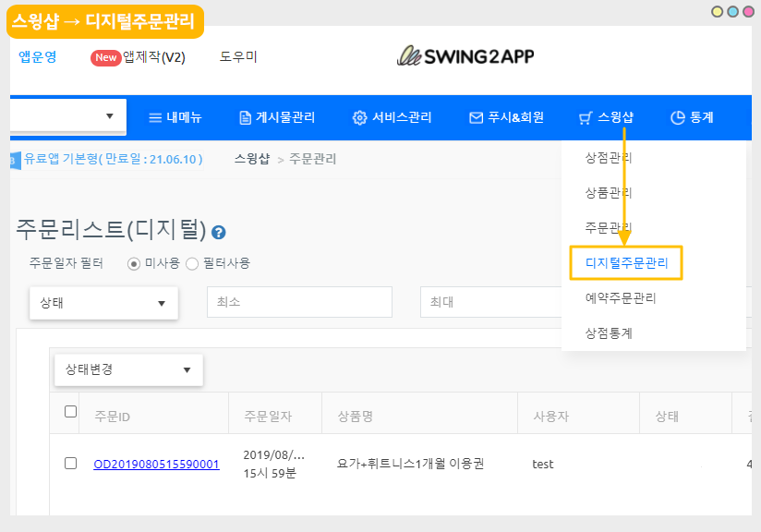Choose 디지털주문관리 from the 스윙샵 menu
The image size is (761, 532).
(x=626, y=263)
